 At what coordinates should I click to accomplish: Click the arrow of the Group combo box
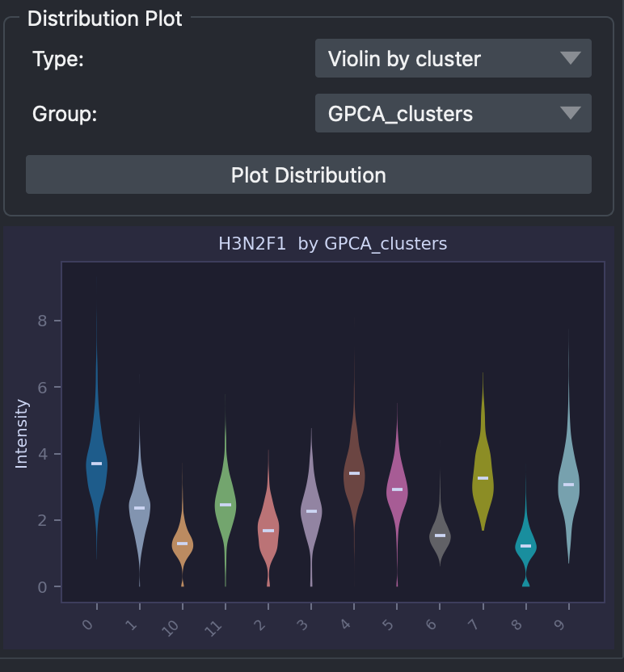tap(571, 113)
